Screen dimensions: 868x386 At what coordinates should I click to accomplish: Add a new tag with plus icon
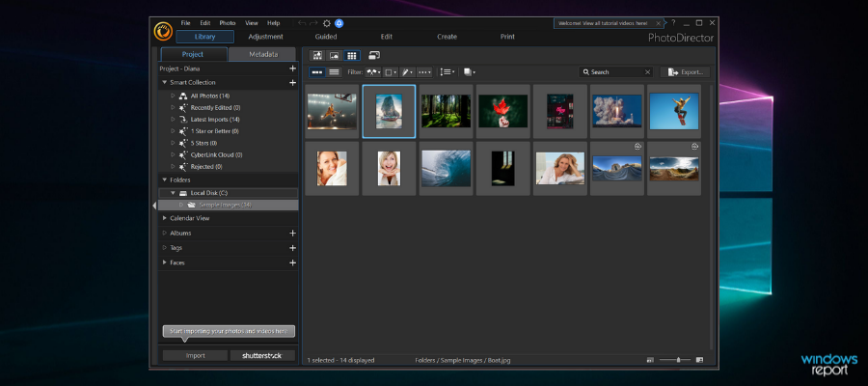point(293,248)
